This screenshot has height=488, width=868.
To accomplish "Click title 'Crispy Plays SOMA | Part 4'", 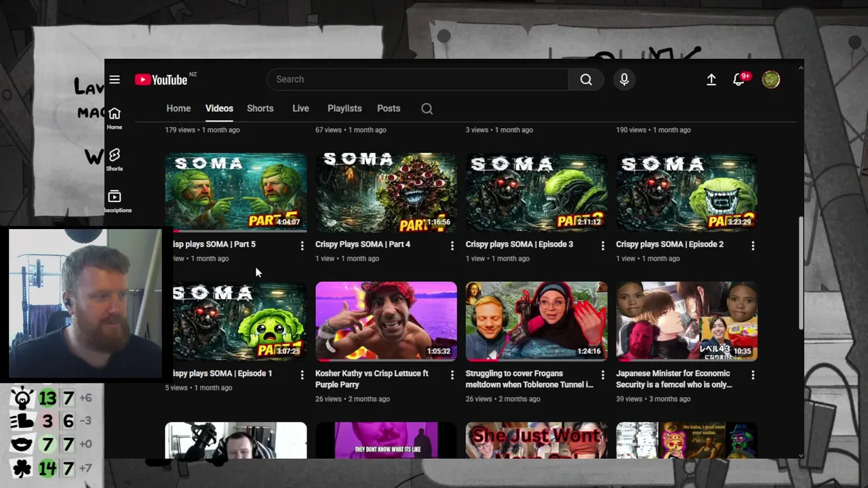I will click(363, 244).
